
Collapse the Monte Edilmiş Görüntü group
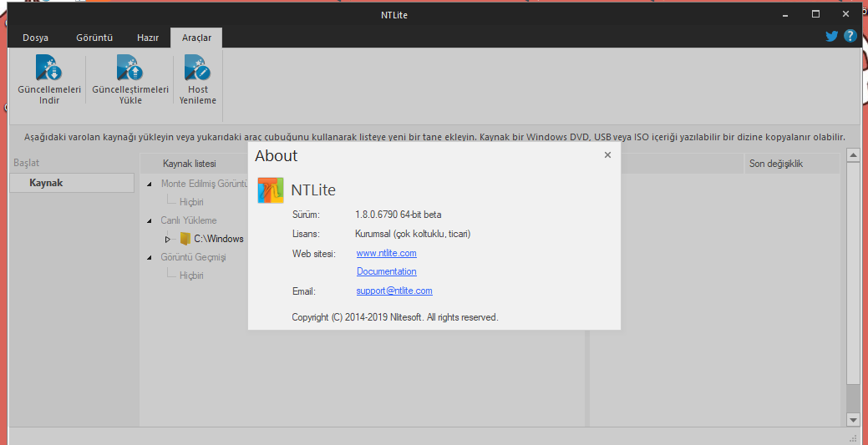[x=150, y=184]
